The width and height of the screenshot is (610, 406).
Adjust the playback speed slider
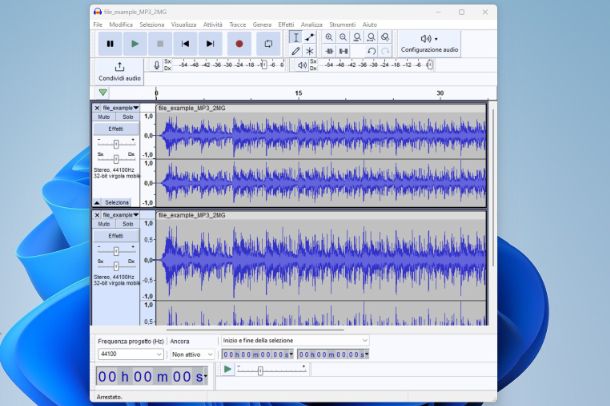260,371
